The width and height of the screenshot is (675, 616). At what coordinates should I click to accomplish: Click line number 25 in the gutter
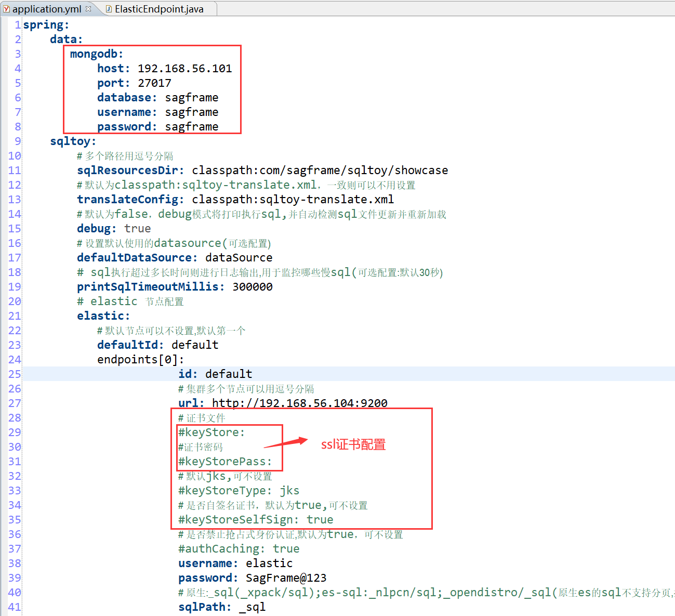click(15, 374)
